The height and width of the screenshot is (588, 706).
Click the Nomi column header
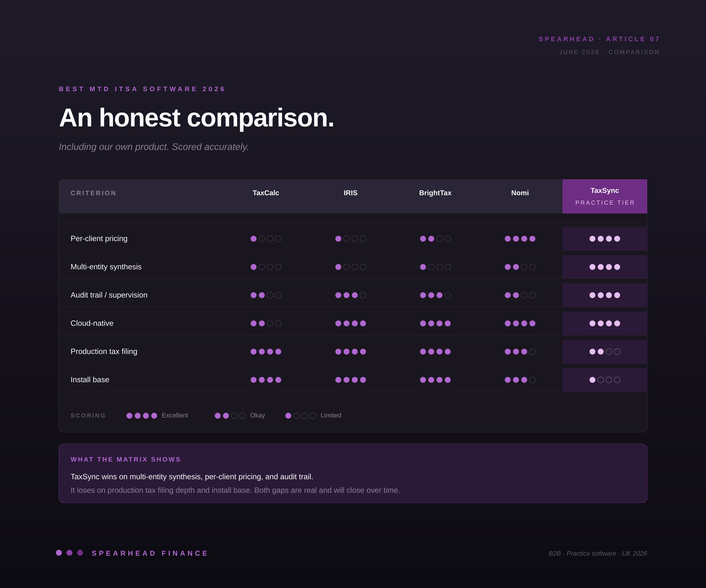(x=520, y=193)
